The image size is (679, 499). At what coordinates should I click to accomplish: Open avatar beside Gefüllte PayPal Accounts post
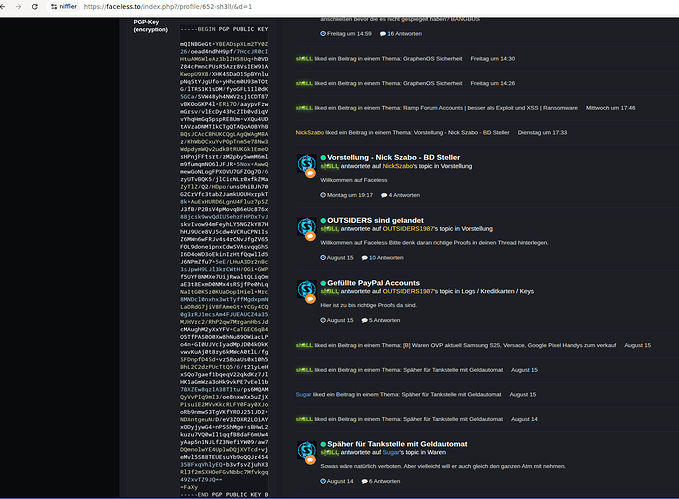coord(307,289)
